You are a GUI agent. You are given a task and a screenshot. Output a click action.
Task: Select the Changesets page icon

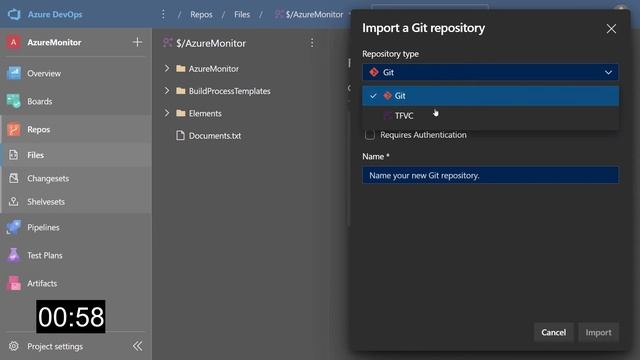point(13,178)
